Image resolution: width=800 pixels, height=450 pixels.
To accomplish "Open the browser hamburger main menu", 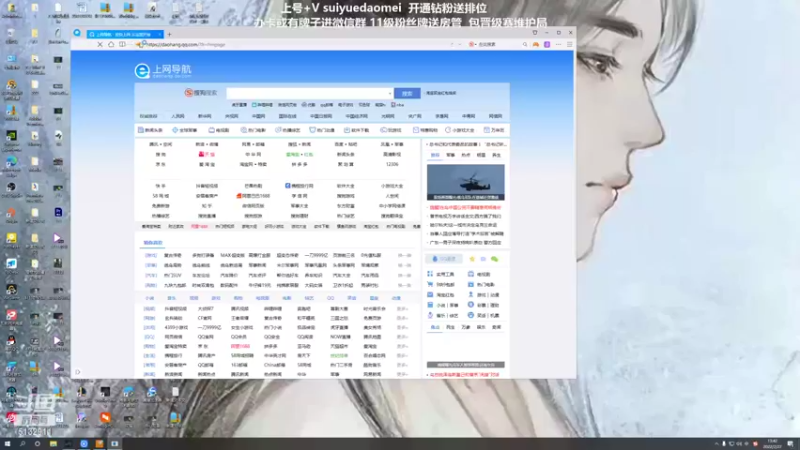I will [569, 44].
